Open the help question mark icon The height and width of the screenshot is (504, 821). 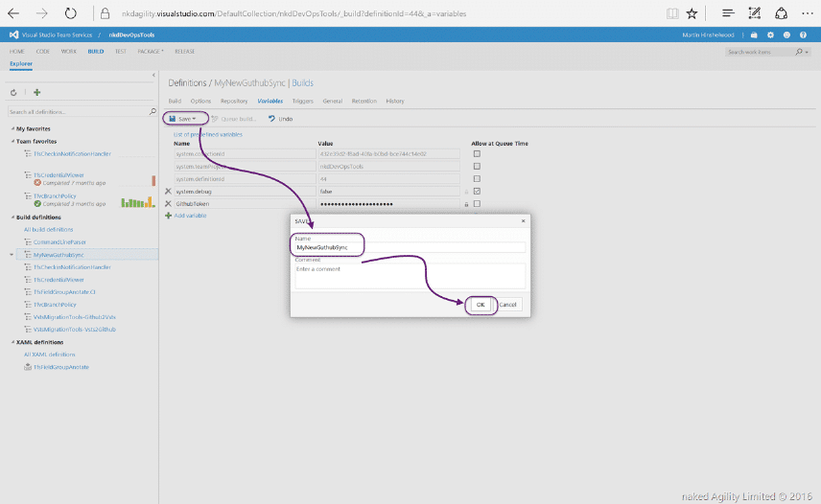click(x=803, y=35)
